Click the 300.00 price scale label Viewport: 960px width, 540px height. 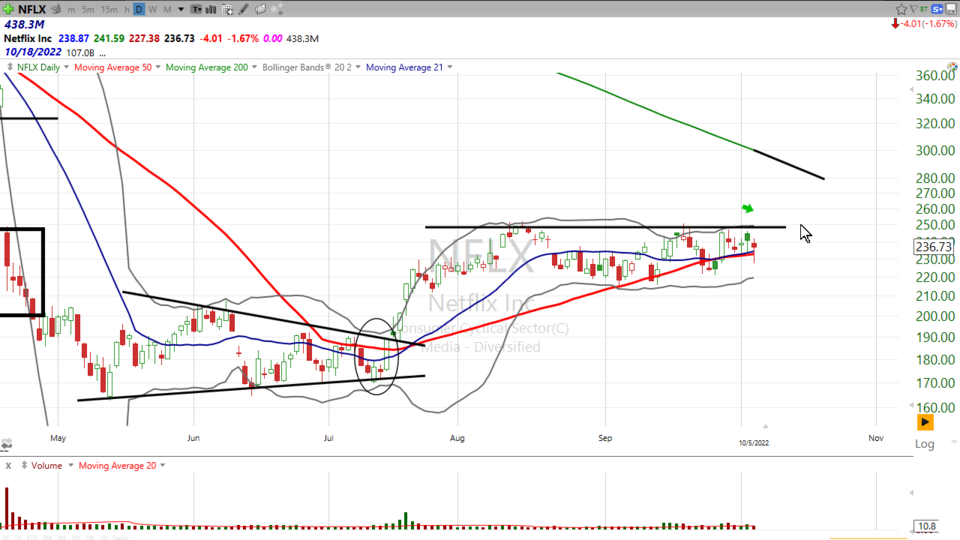935,151
